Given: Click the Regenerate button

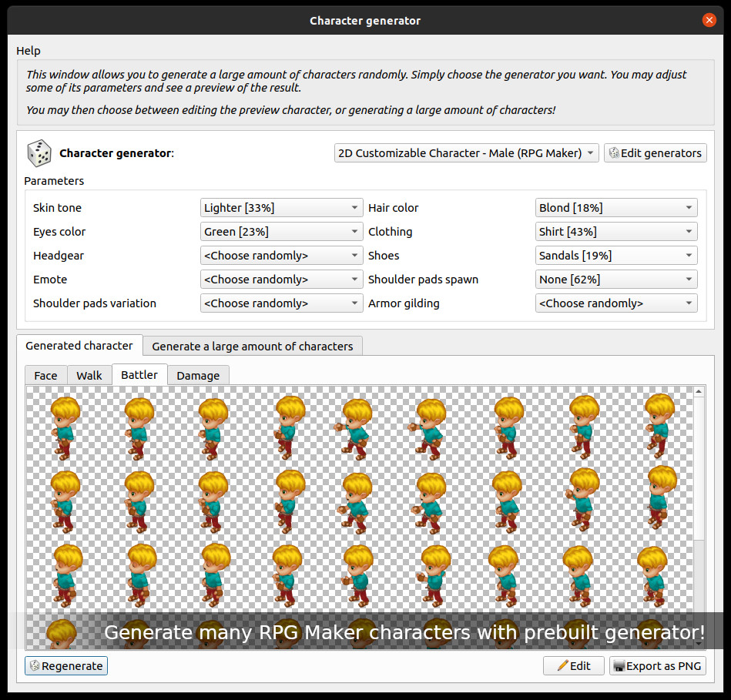Looking at the screenshot, I should [x=65, y=665].
